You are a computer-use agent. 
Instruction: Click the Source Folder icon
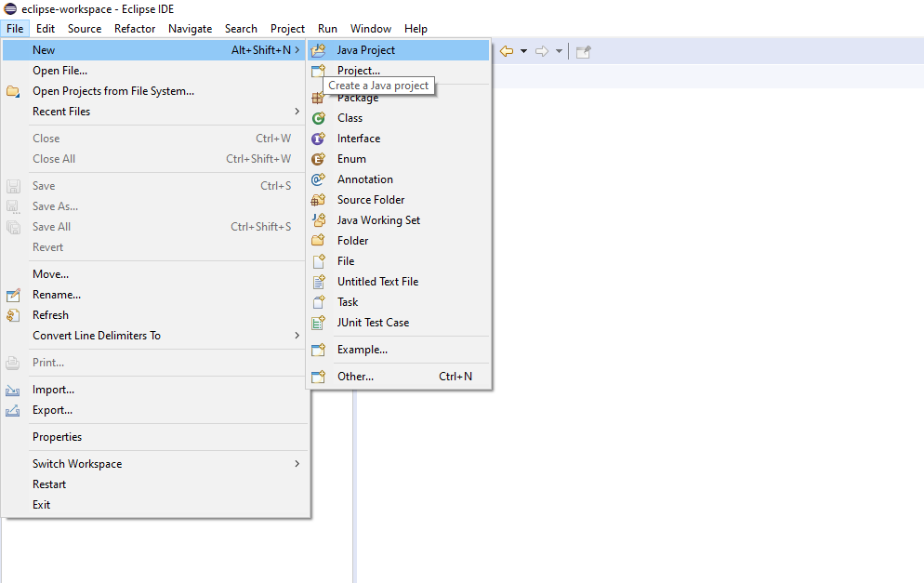tap(319, 200)
